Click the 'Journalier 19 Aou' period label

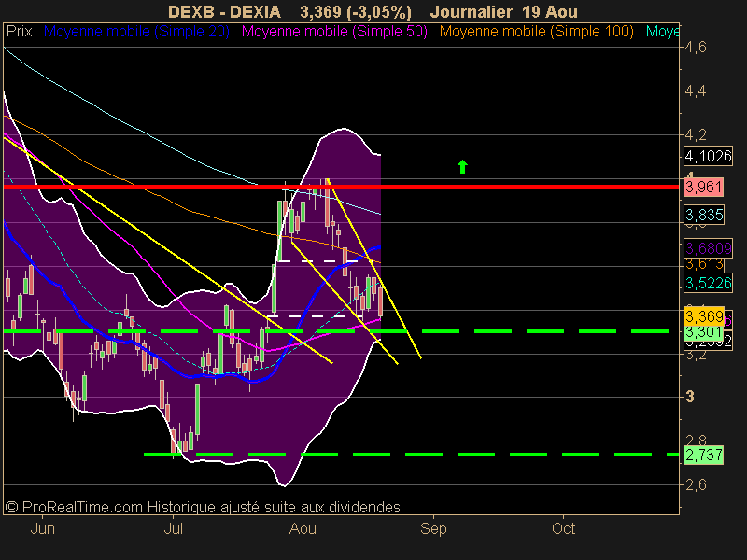503,11
